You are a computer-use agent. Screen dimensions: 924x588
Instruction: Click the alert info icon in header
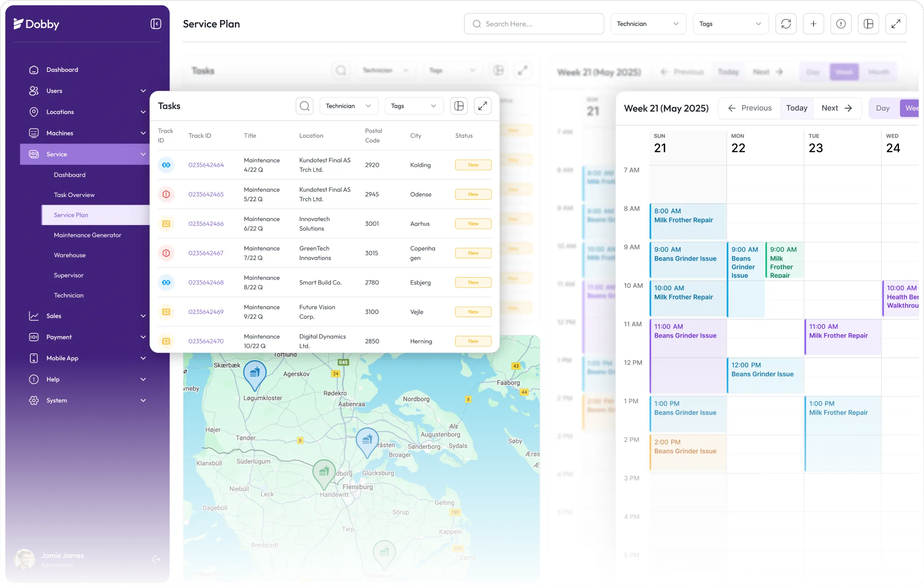841,24
